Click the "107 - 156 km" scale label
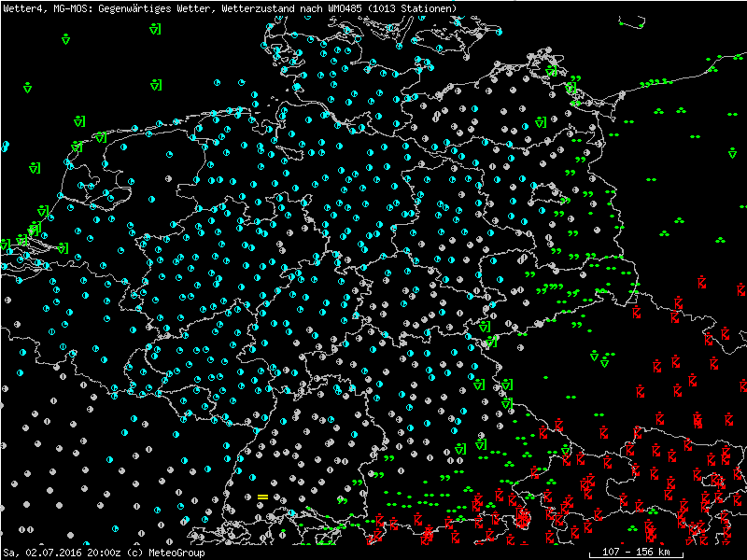This screenshot has width=747, height=560. tap(636, 552)
